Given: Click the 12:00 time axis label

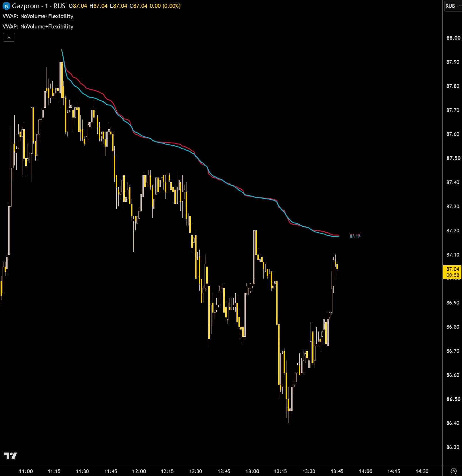Looking at the screenshot, I should pyautogui.click(x=139, y=471).
